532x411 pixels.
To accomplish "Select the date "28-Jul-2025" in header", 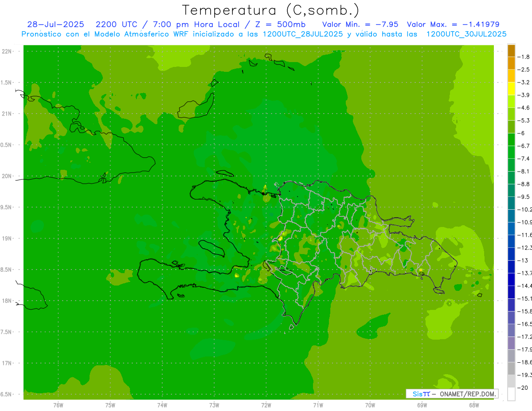I will [55, 24].
